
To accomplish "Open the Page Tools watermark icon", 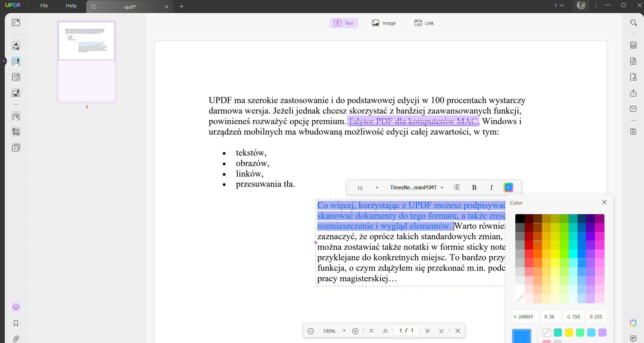I will click(x=16, y=148).
